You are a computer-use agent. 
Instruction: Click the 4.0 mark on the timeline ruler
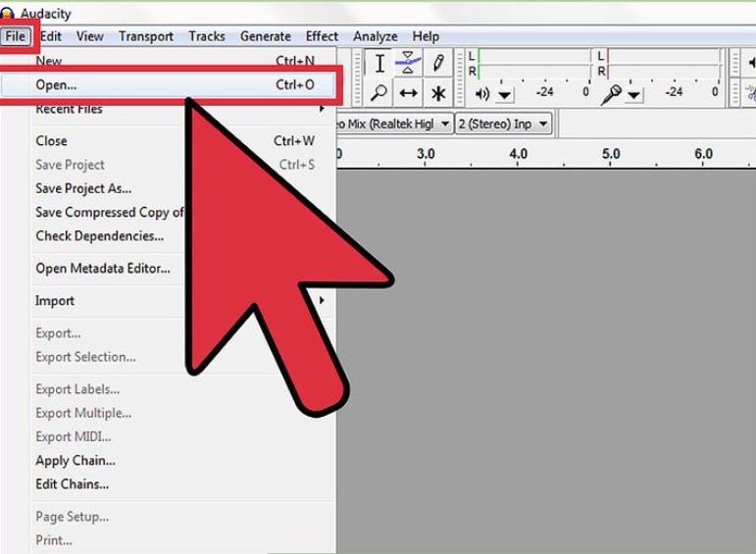click(519, 154)
